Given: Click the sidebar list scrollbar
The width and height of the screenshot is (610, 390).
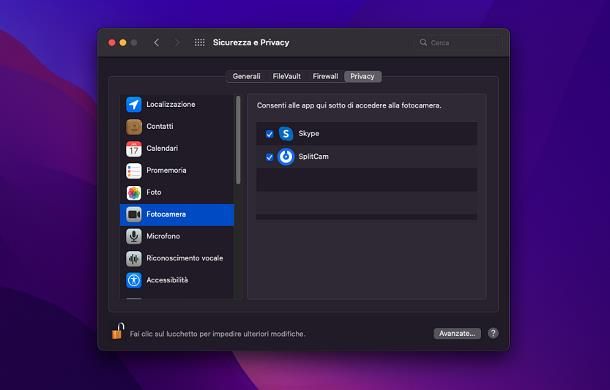Looking at the screenshot, I should 238,140.
